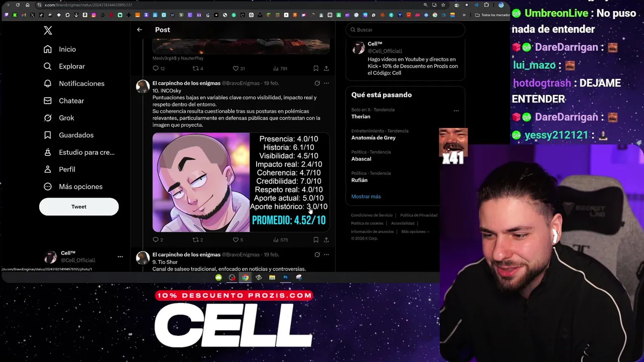This screenshot has width=644, height=362.
Task: Open Perfil page
Action: pos(59,169)
